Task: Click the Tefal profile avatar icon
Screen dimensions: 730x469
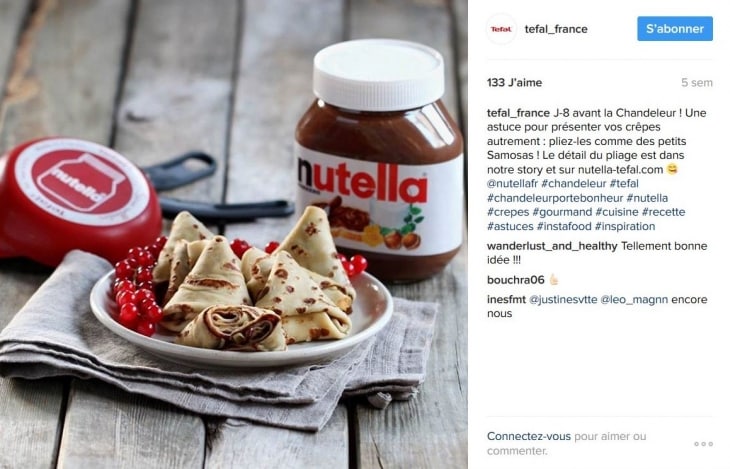Action: [x=501, y=29]
